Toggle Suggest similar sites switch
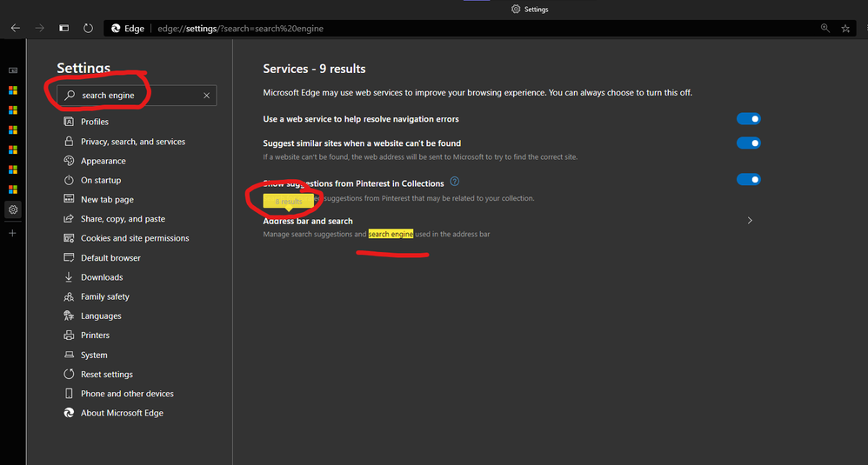Screen dimensions: 868x465 (x=749, y=143)
